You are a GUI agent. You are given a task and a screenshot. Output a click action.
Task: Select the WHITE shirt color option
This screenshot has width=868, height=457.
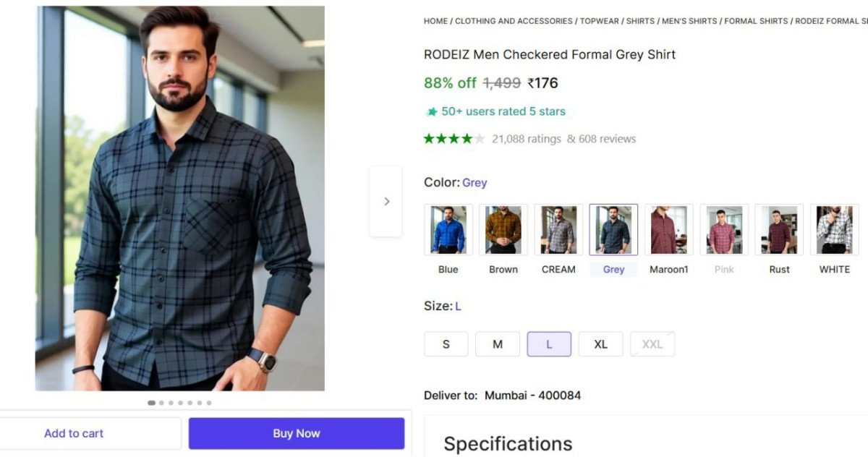(834, 228)
